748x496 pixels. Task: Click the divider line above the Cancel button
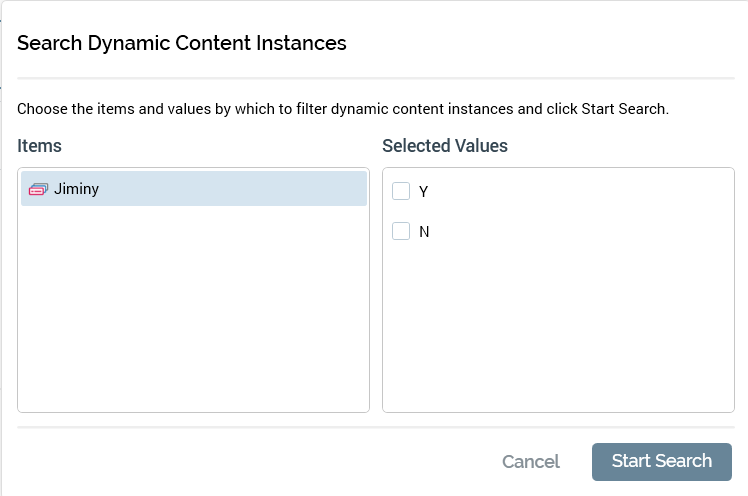pos(374,428)
